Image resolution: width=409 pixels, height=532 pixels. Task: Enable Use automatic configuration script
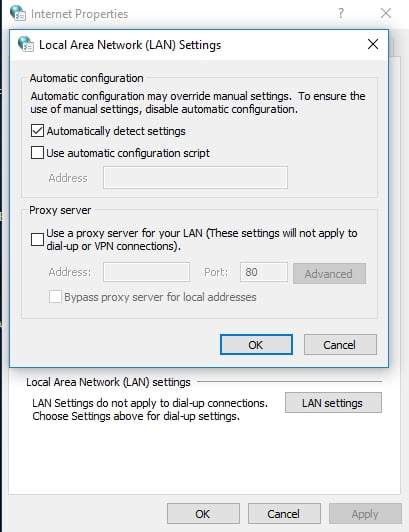[x=37, y=153]
